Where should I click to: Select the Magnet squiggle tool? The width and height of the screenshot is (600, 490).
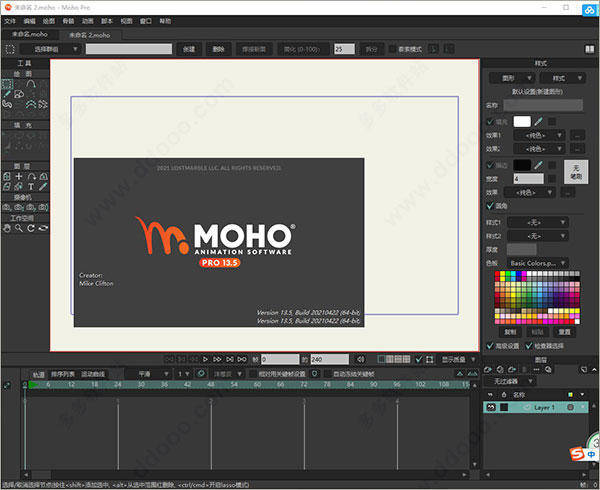pyautogui.click(x=7, y=104)
